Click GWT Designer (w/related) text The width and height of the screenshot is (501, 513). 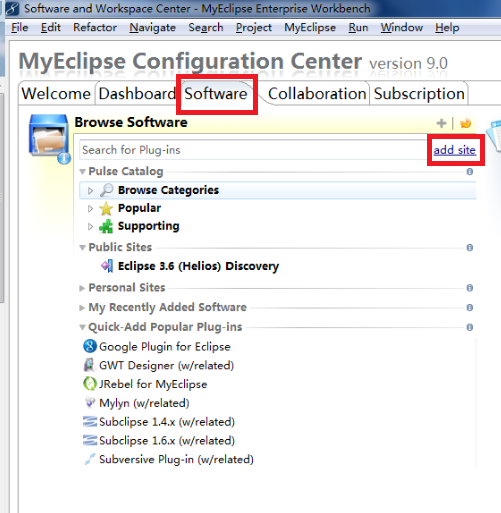point(166,365)
